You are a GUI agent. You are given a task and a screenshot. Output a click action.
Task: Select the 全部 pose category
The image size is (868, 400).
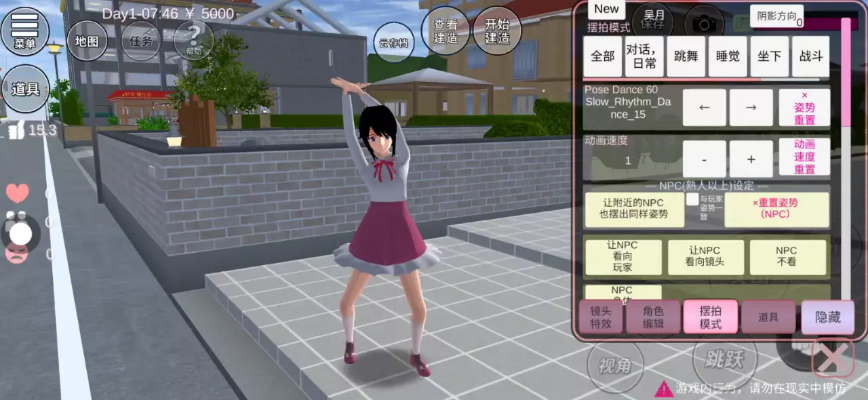coord(603,56)
